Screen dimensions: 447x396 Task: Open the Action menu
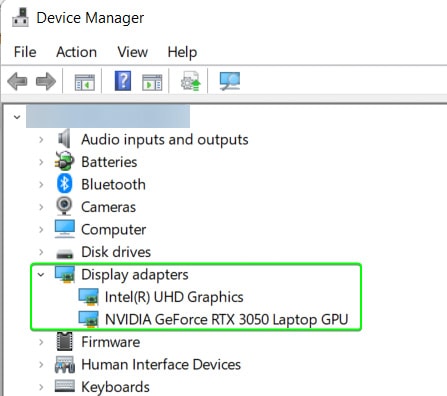pos(76,52)
